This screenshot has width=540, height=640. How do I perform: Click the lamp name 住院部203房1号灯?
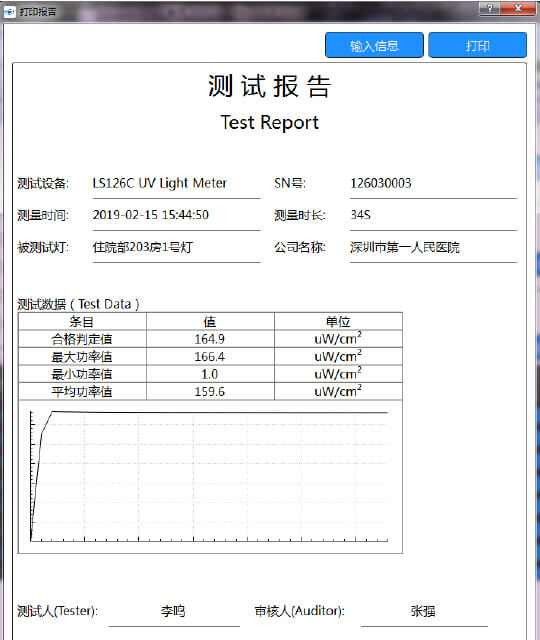coord(142,247)
